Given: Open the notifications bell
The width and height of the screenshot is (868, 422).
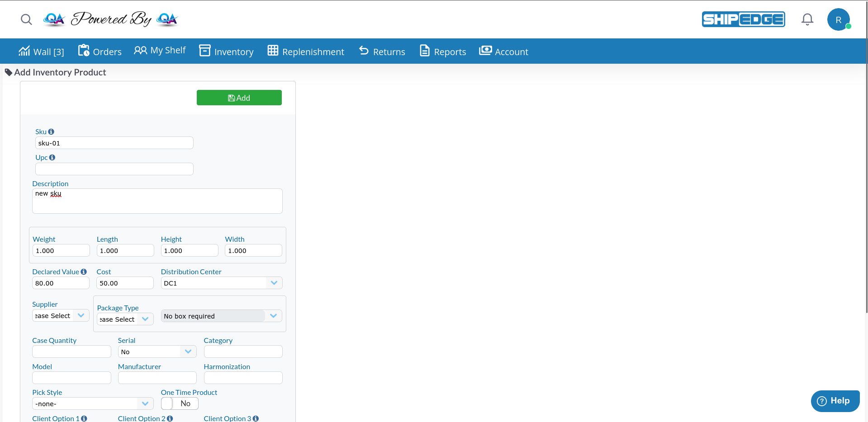Looking at the screenshot, I should coord(807,19).
